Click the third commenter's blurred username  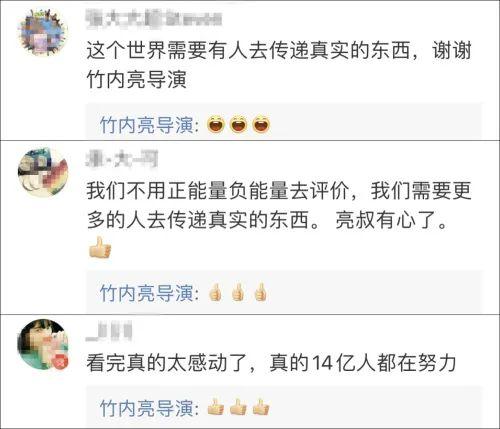tap(109, 332)
